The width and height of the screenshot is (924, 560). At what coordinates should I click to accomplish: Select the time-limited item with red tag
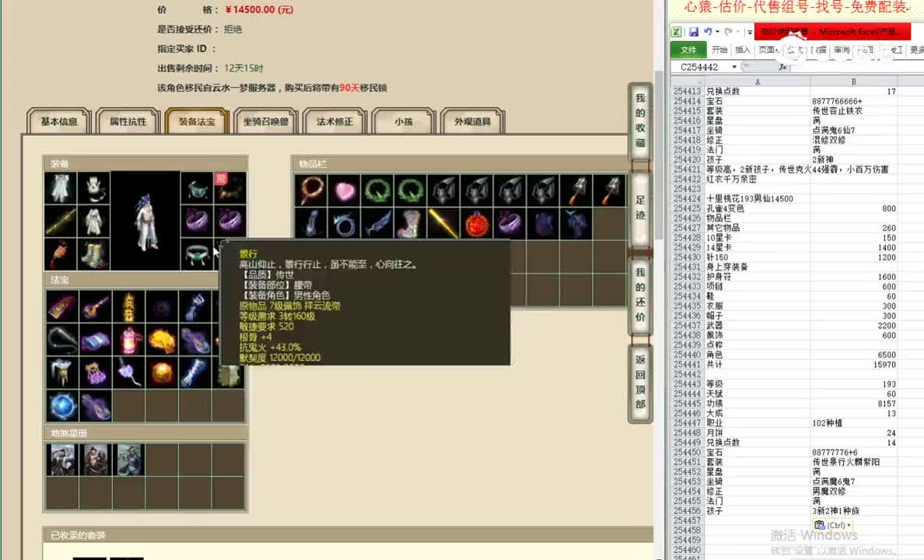(229, 188)
